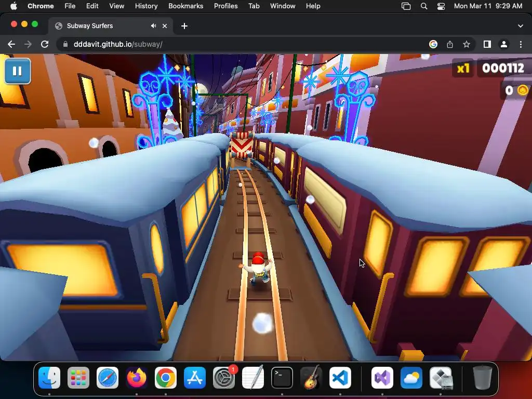This screenshot has height=399, width=532.
Task: Click the Google icon in address bar
Action: coord(433,44)
